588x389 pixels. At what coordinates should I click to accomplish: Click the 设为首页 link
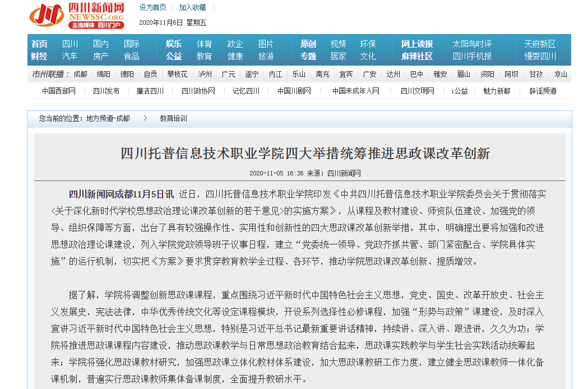(x=152, y=7)
